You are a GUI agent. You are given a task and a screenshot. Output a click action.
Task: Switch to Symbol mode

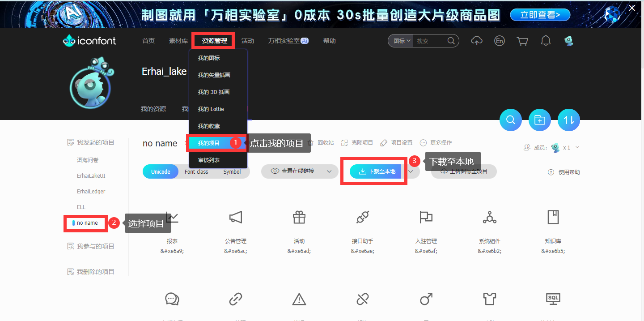(x=232, y=172)
